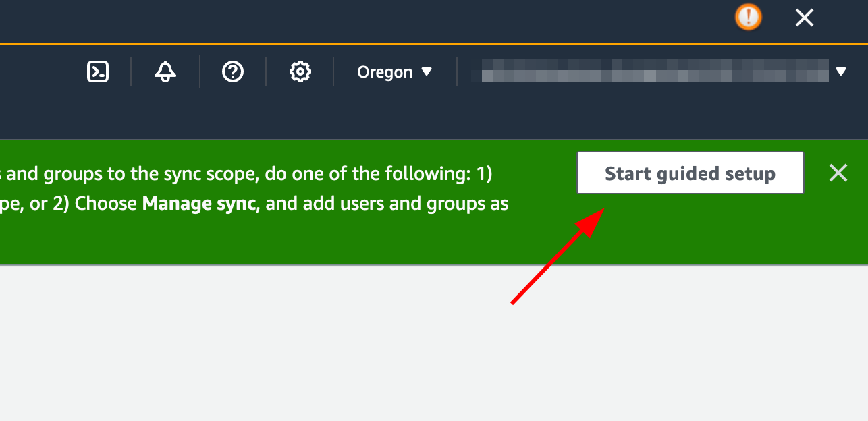Viewport: 868px width, 421px height.
Task: Click the word Oregon in the header
Action: pos(384,72)
